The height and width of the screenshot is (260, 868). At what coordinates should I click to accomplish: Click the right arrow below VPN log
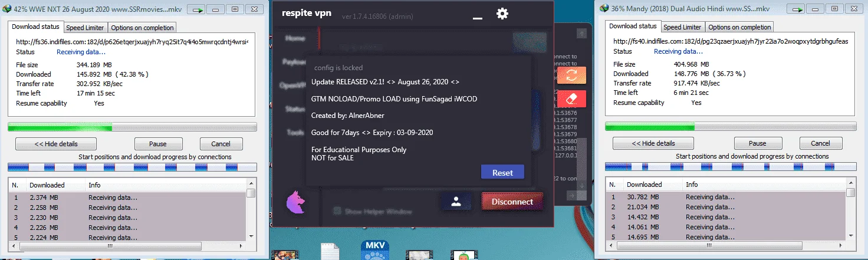[571, 196]
